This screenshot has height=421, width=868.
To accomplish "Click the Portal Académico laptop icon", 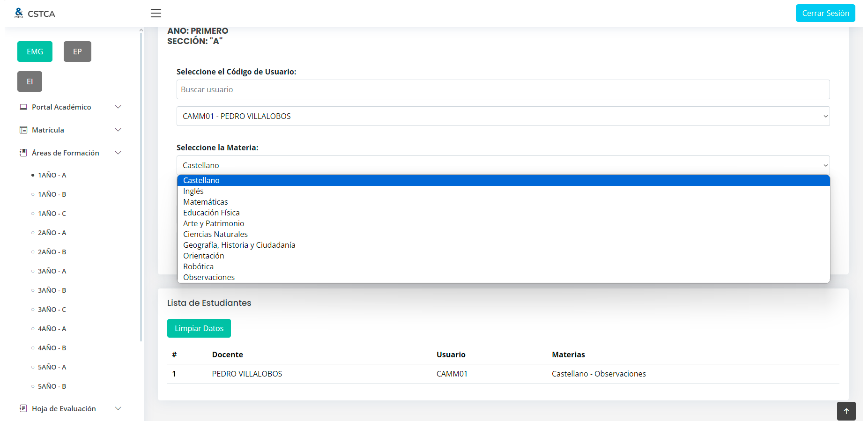I will click(23, 107).
